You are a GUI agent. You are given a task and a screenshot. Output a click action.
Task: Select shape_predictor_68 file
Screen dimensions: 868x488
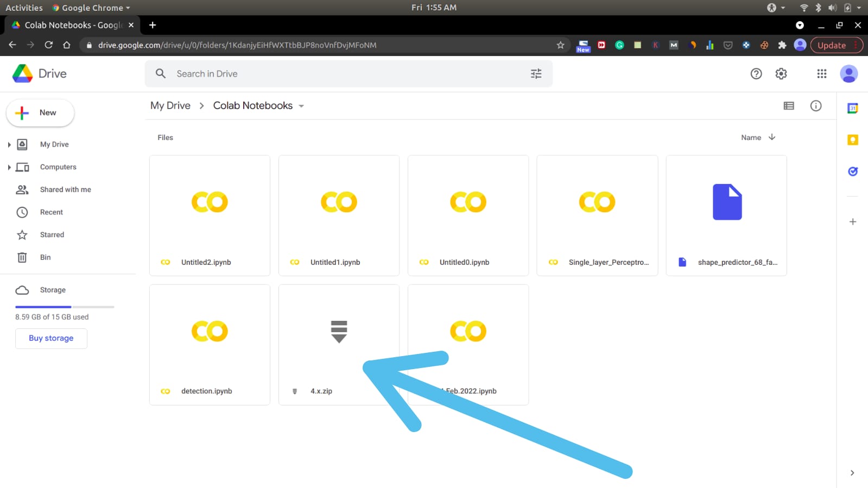(x=726, y=216)
